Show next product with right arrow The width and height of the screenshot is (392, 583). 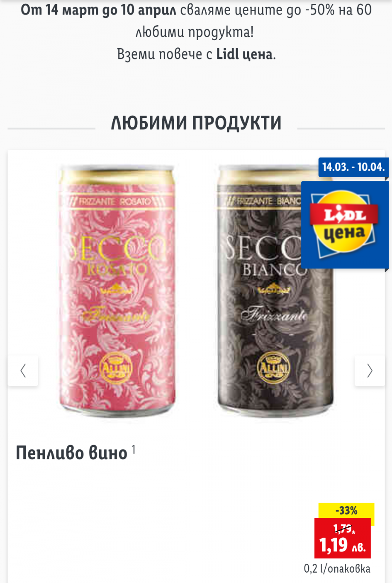coord(370,370)
